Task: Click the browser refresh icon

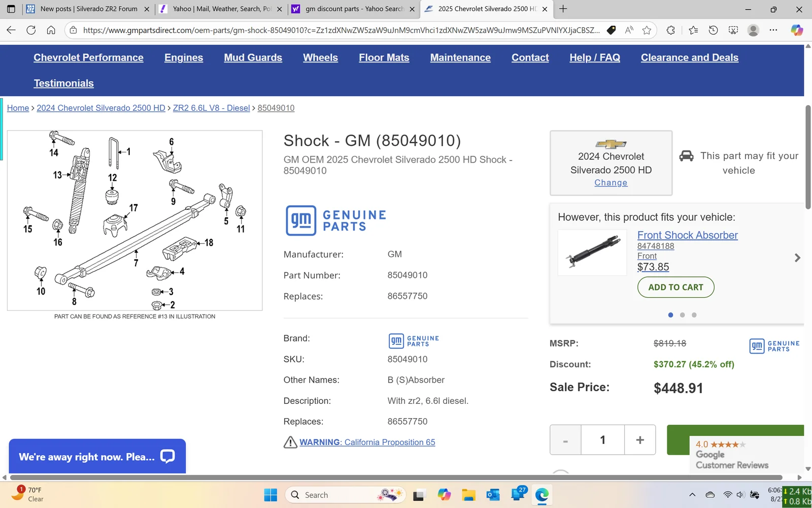Action: coord(31,30)
